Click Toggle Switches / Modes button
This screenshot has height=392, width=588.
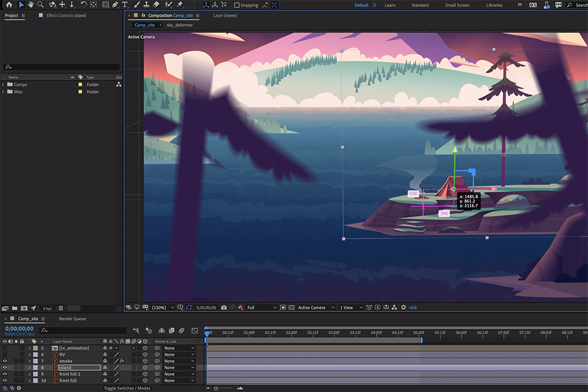[127, 388]
